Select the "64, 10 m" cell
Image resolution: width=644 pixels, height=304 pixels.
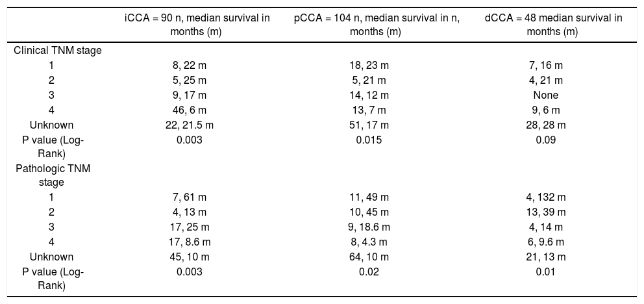[x=377, y=257]
